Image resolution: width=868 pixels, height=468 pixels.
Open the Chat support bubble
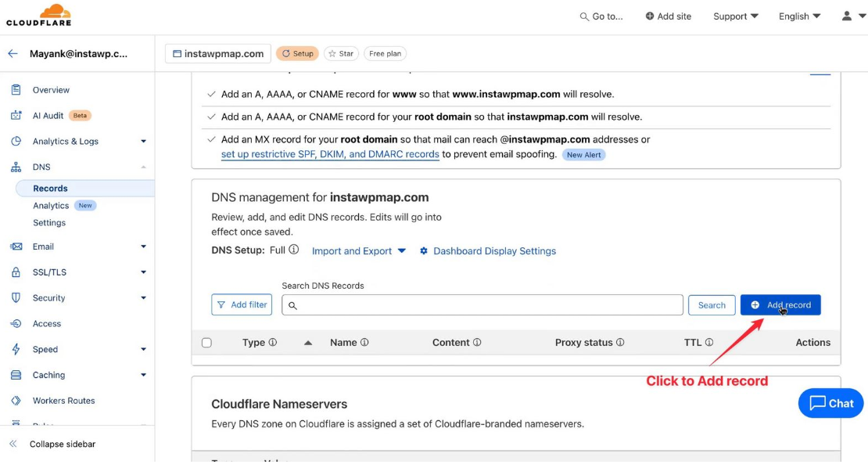(x=830, y=403)
